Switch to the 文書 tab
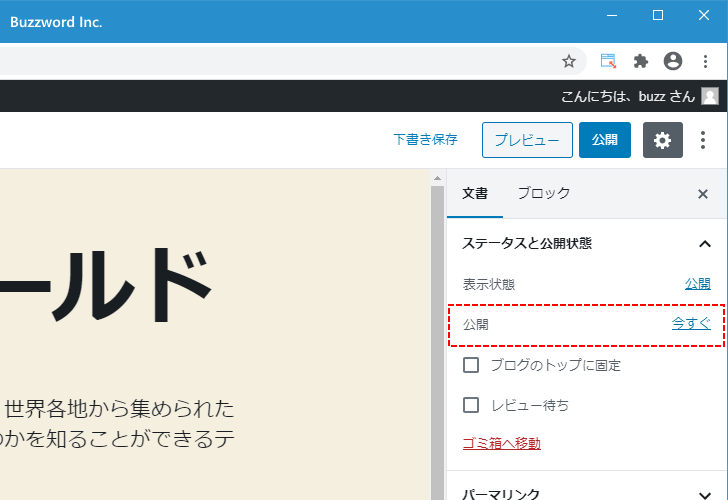The image size is (728, 500). tap(474, 194)
